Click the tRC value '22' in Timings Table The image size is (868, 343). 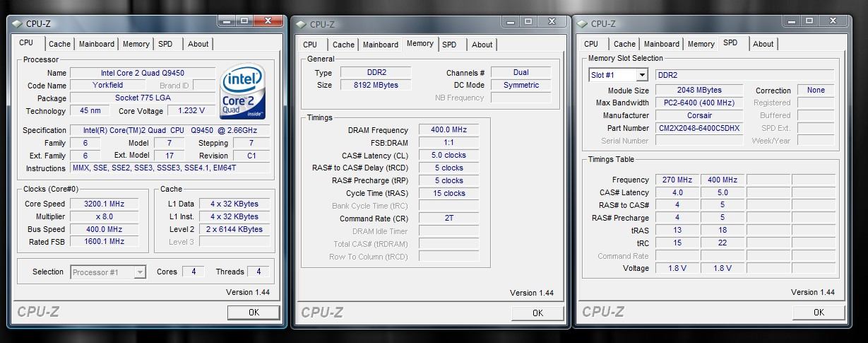click(x=723, y=243)
